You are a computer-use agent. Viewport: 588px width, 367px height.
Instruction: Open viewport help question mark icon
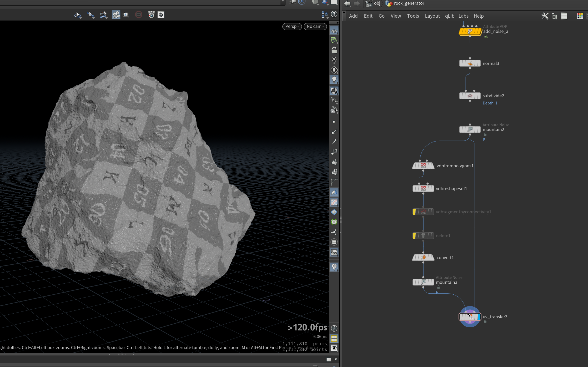334,14
